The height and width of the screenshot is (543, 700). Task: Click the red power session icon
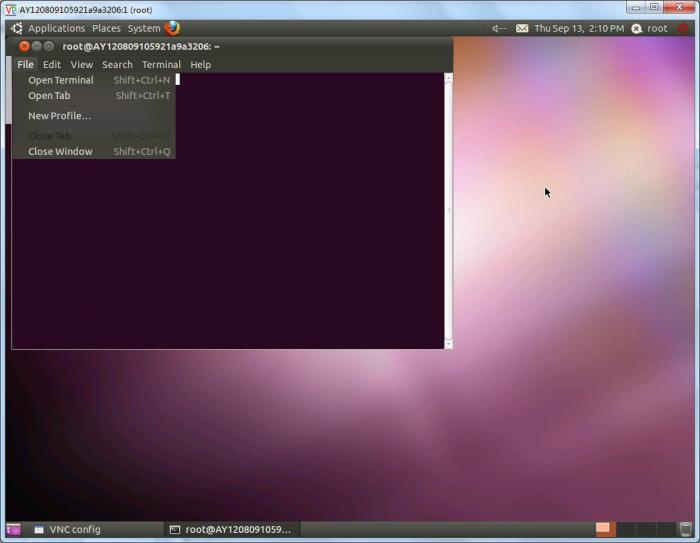(684, 28)
